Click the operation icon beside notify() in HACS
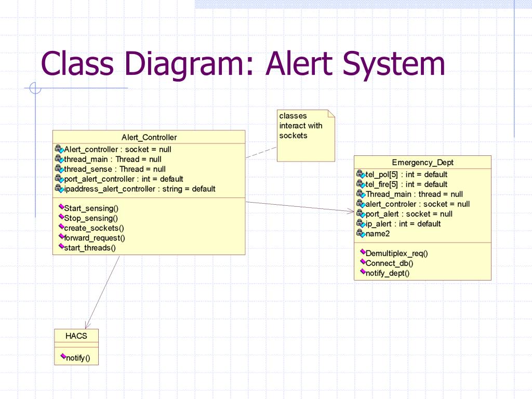Viewport: 532px width, 399px height. (63, 356)
